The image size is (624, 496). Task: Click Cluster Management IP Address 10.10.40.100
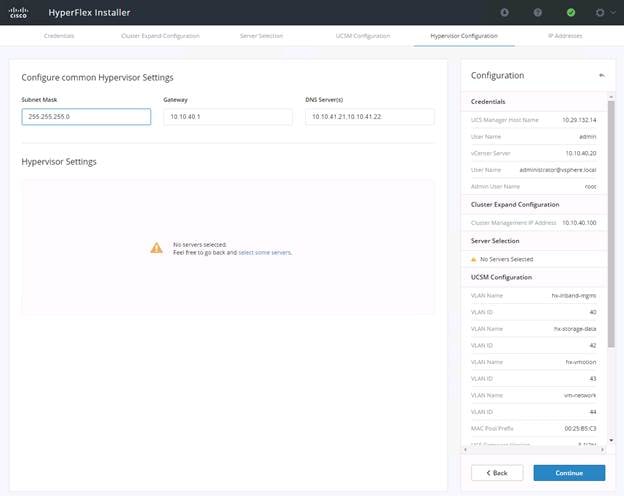[579, 223]
